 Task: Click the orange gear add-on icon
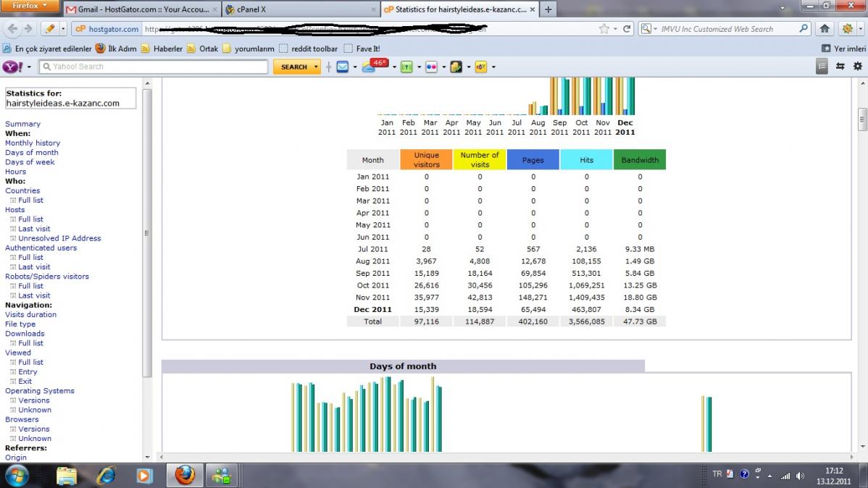848,29
